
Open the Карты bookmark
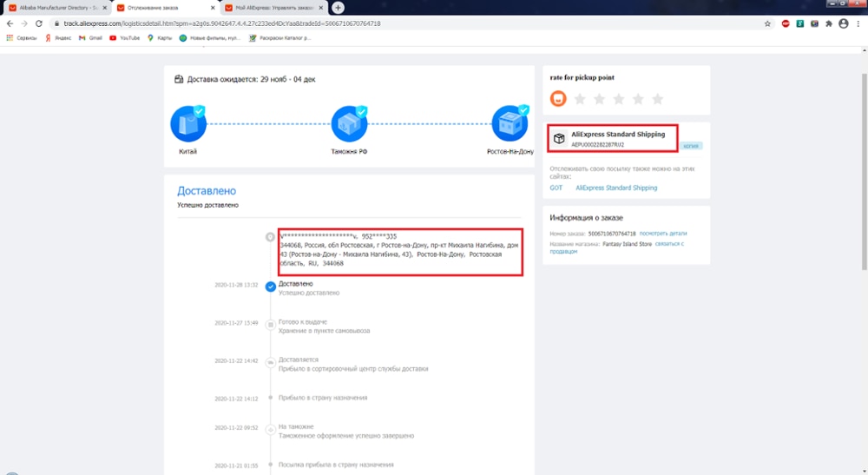point(160,38)
